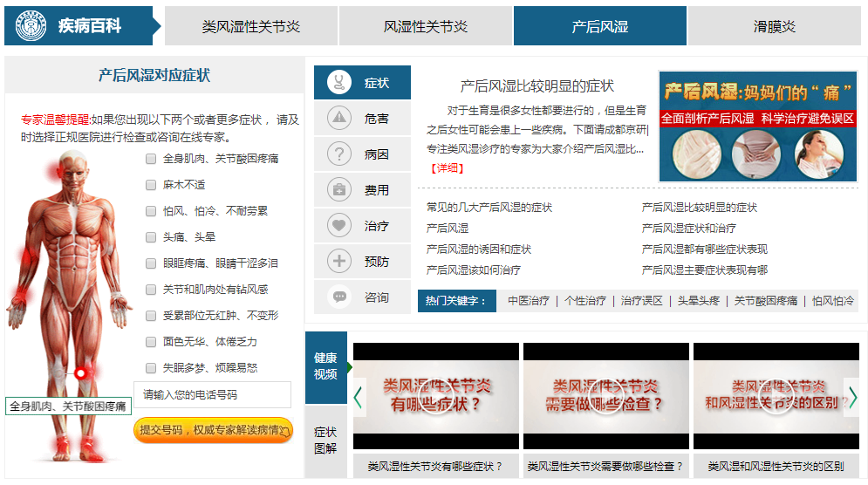The height and width of the screenshot is (485, 868).
Task: Enable the 失眠多梦、烦躁易怒 checkbox
Action: click(x=151, y=368)
